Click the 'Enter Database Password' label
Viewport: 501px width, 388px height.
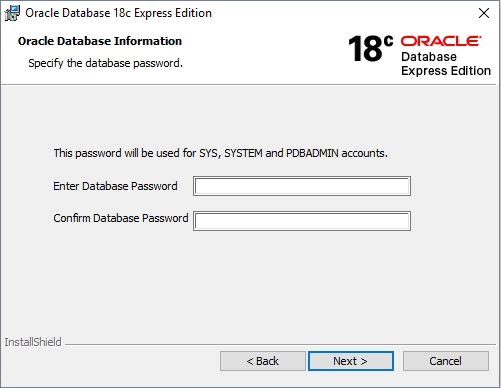(115, 186)
